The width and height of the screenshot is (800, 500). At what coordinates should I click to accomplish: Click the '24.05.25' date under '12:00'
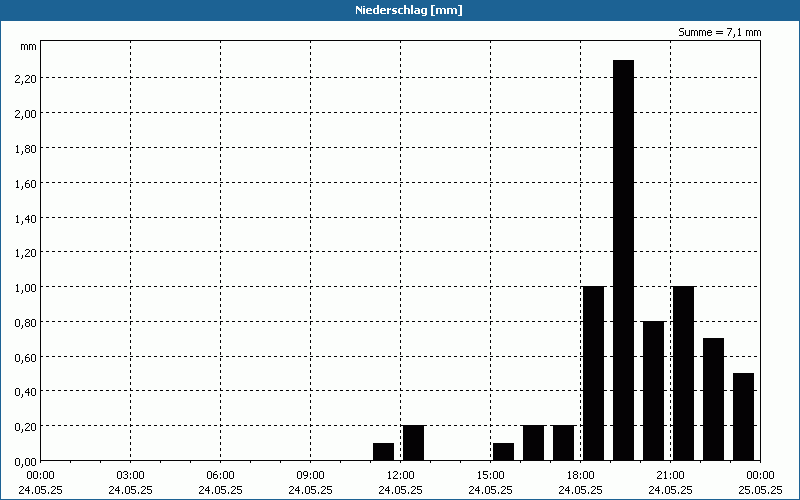[x=401, y=490]
